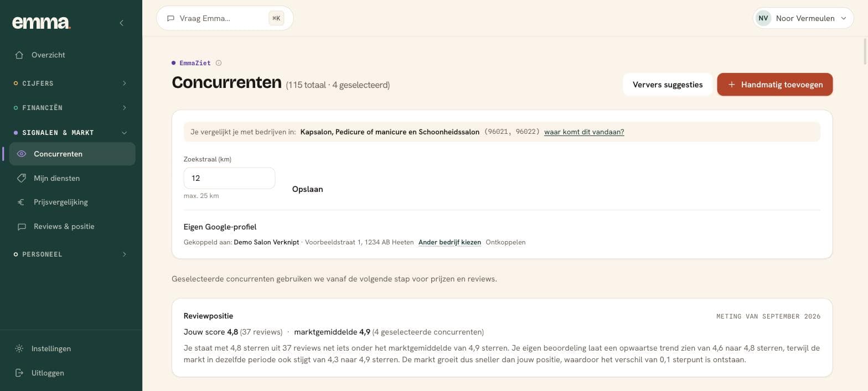Go to Mijn diensten

pos(72,178)
